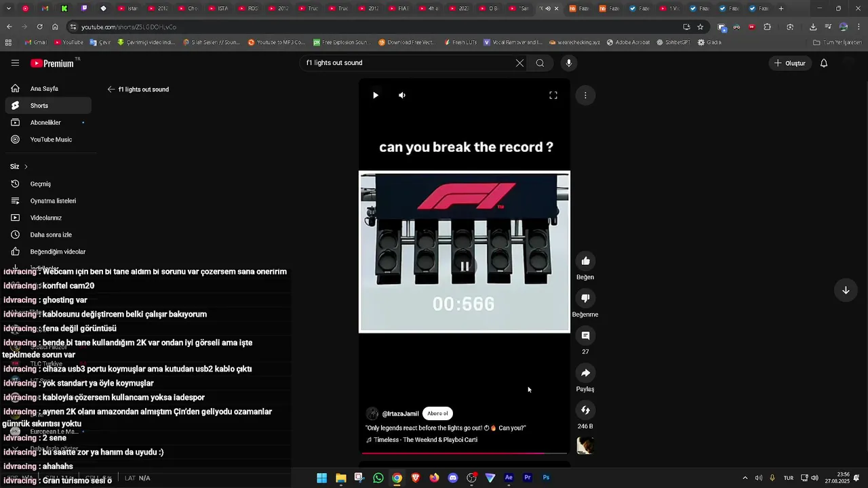
Task: Open the SohbetGPT bookmark
Action: [673, 42]
